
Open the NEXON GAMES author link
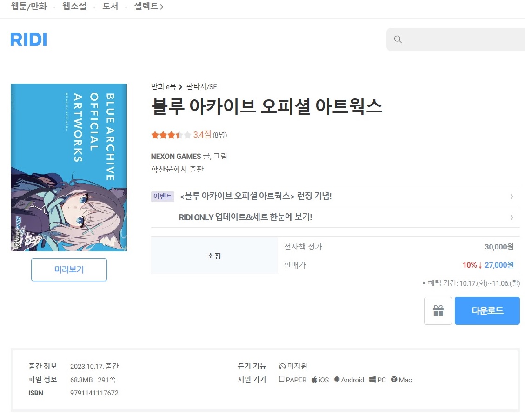176,156
